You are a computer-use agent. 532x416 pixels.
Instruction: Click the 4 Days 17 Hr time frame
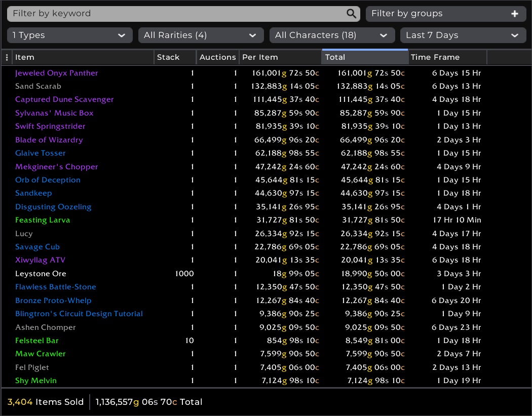tap(457, 234)
